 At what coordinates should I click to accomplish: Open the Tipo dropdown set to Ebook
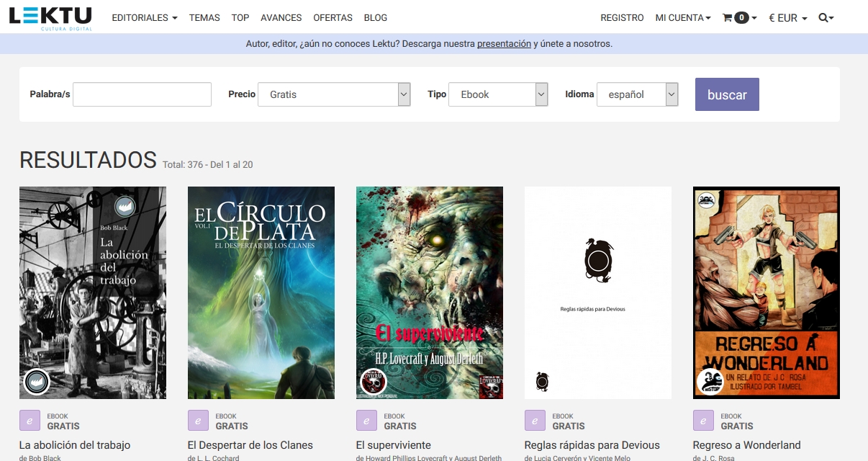pos(498,94)
